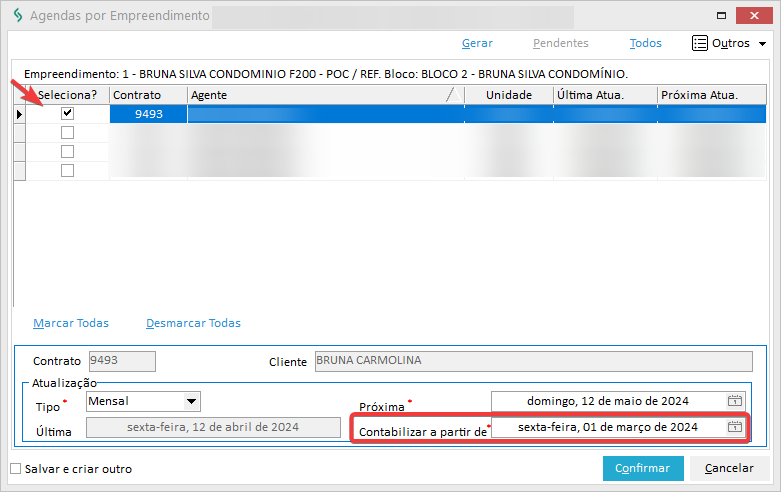Enable Salvar e criar outro checkbox
The width and height of the screenshot is (781, 492).
15,469
